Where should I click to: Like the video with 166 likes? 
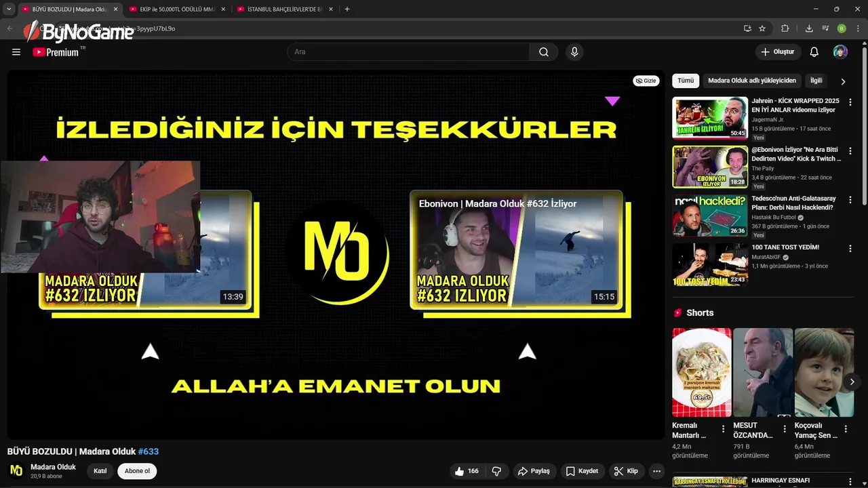(467, 471)
